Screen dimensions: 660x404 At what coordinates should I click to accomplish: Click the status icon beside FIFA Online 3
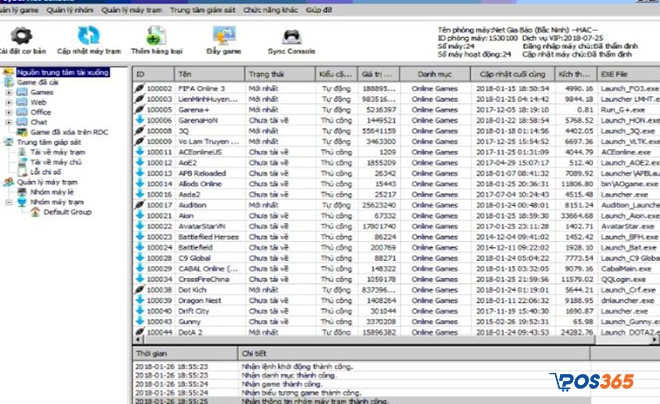coord(140,89)
